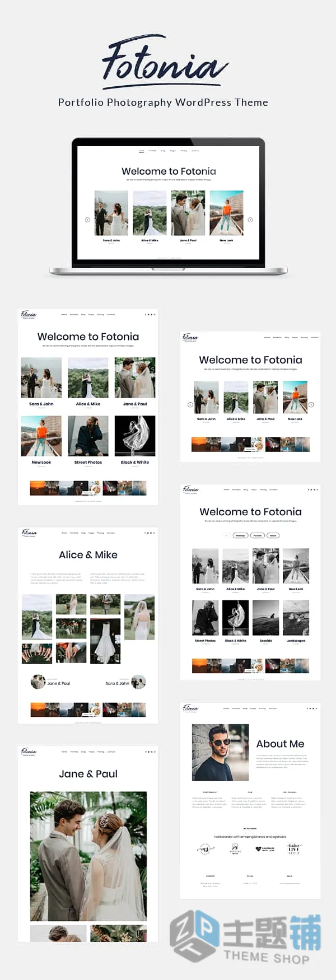Open Jane & Paul photo in laptop mockup
Screen dimensions: 336x980
coord(188,213)
